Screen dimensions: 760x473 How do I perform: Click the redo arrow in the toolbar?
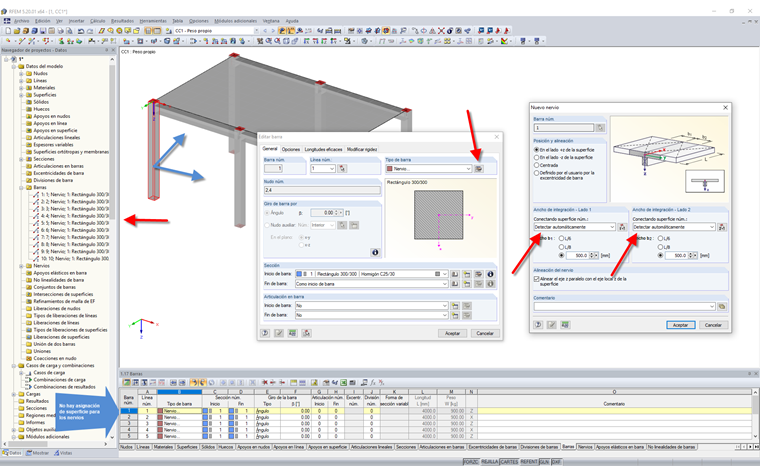[90, 31]
